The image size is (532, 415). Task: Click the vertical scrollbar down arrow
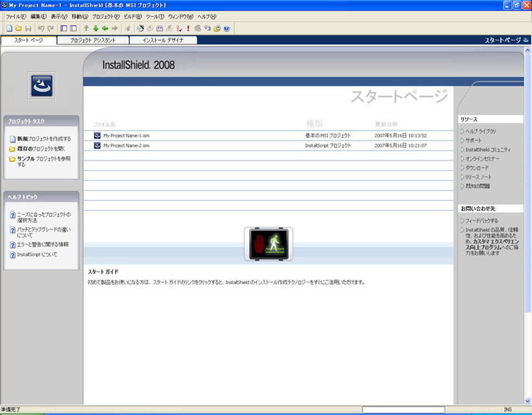point(527,401)
